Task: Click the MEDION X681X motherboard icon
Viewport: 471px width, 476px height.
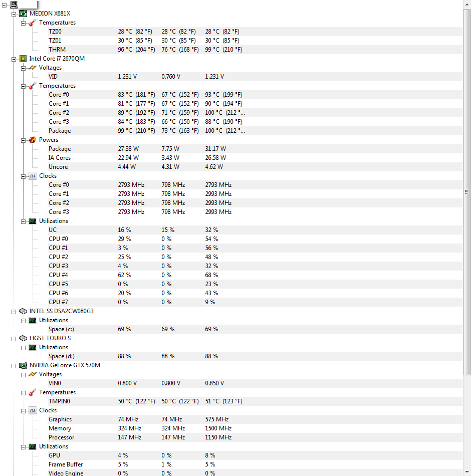Action: [x=23, y=14]
